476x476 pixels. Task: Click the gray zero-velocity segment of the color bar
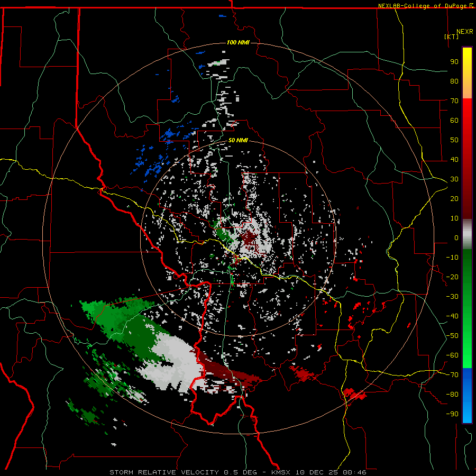(x=467, y=234)
